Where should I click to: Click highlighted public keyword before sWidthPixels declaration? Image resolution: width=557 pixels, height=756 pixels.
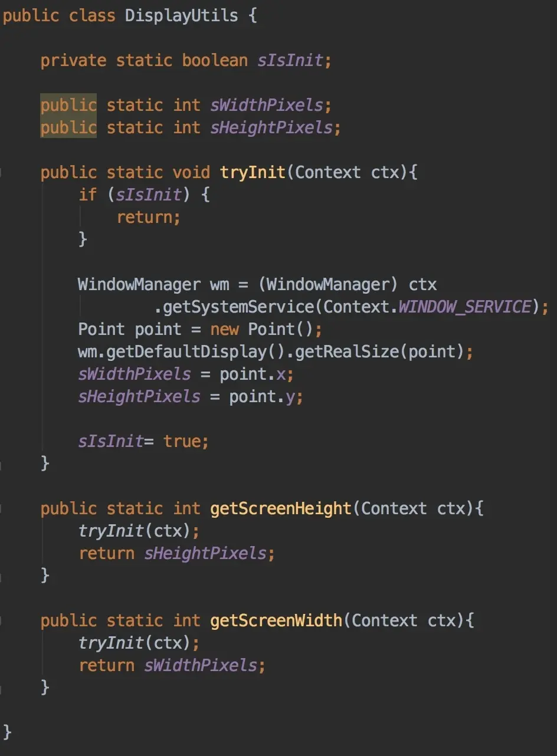(x=68, y=105)
